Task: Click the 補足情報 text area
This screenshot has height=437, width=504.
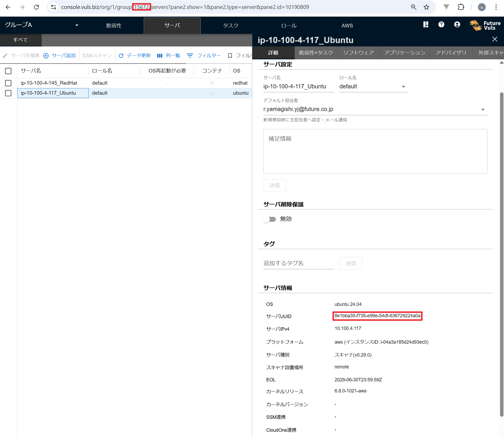Action: (x=375, y=151)
